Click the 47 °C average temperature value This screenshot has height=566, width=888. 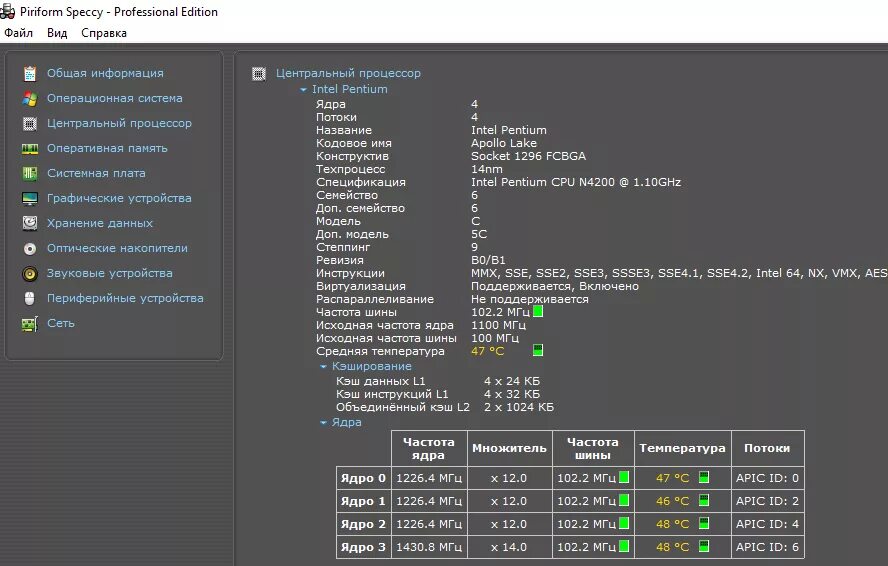(x=487, y=351)
